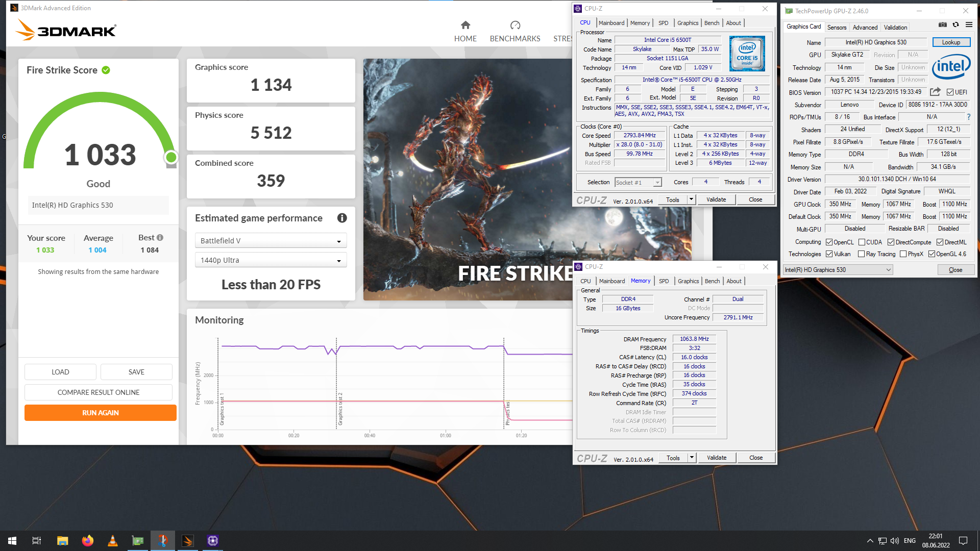Toggle the DirectCompute checkbox

click(x=891, y=242)
